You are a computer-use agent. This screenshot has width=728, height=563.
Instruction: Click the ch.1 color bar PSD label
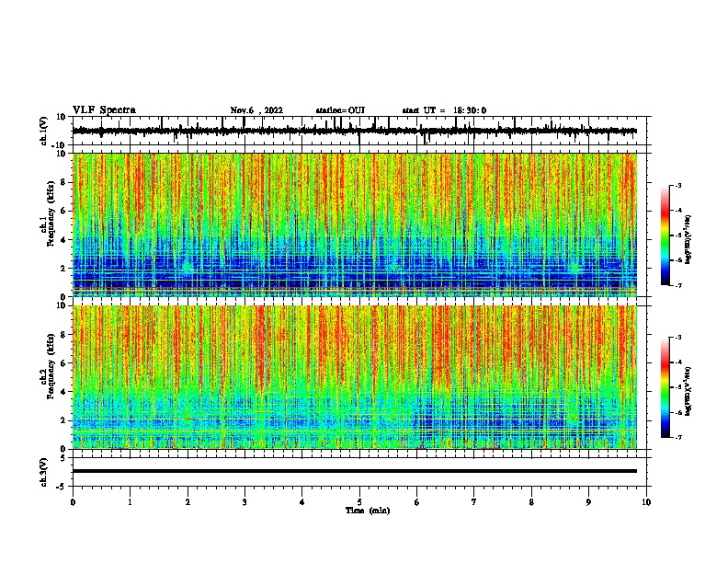point(688,239)
